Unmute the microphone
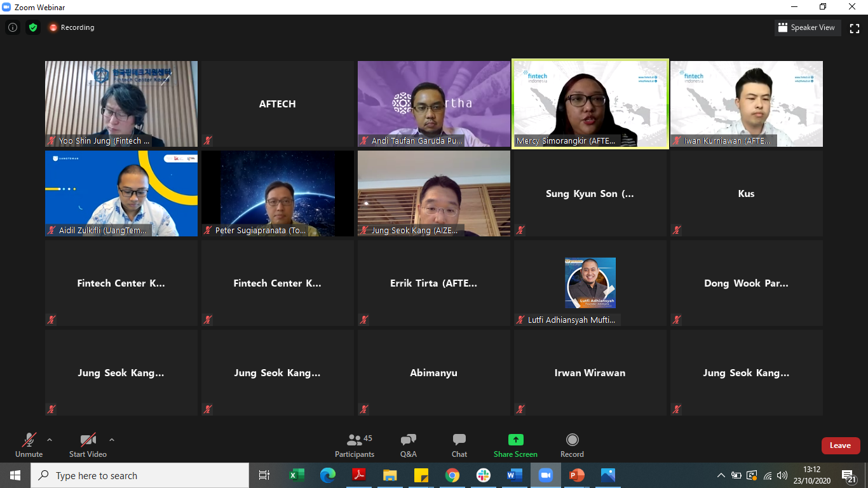Viewport: 868px width, 488px height. coord(29,445)
